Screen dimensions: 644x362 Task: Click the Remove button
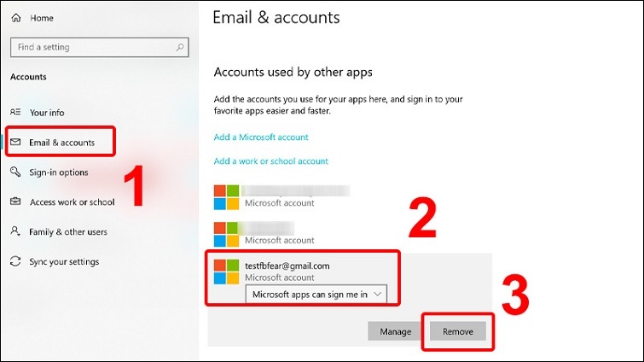pyautogui.click(x=458, y=331)
